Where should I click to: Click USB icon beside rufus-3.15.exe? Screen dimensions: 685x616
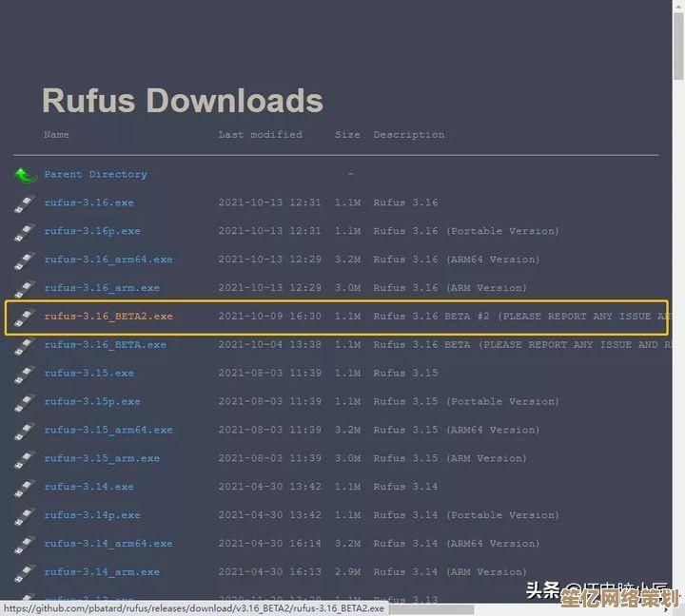[25, 375]
